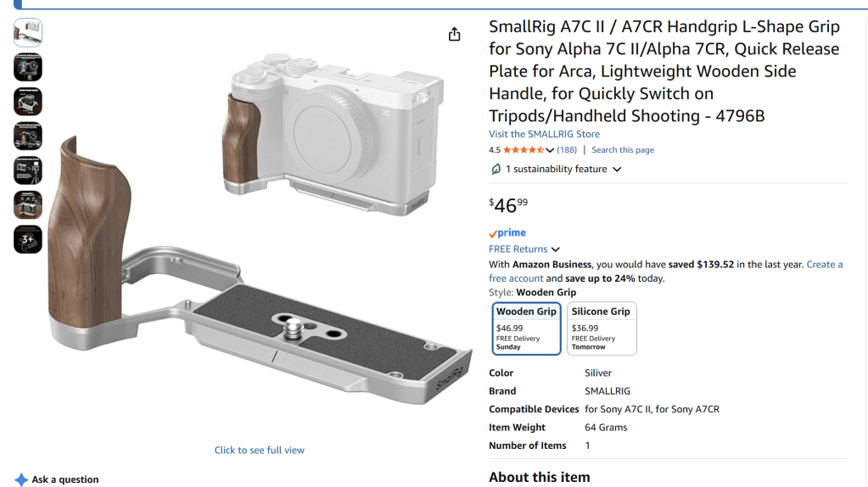The width and height of the screenshot is (868, 487).
Task: Select the first product thumbnail
Action: (28, 32)
